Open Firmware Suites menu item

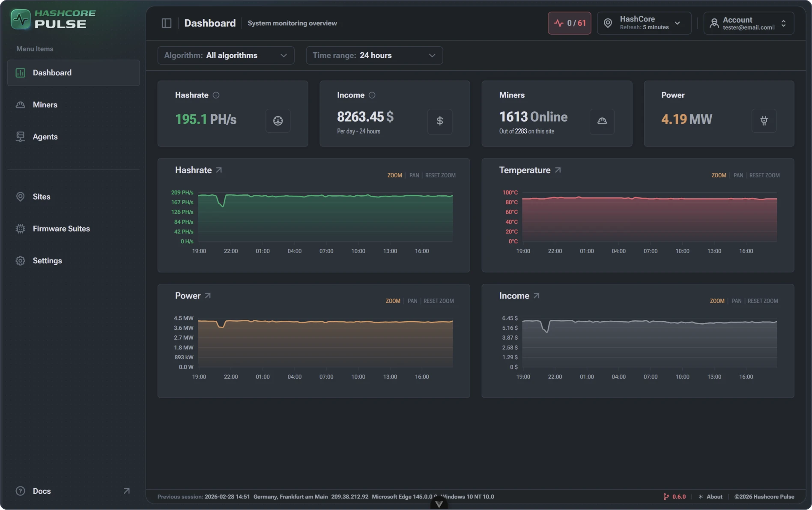click(61, 229)
